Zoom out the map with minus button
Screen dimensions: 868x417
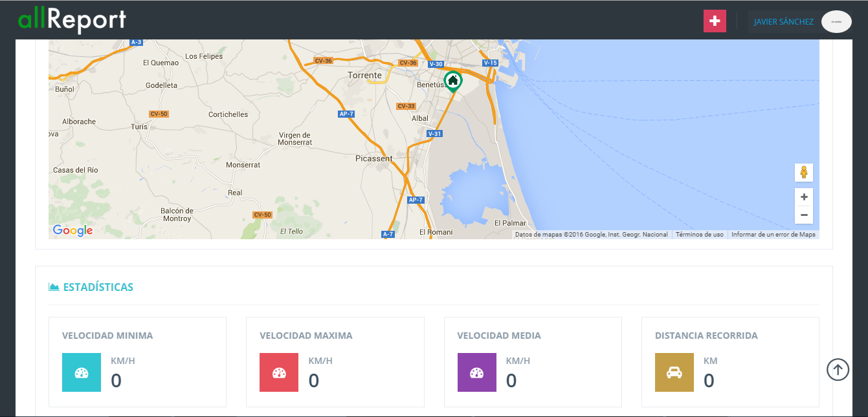tap(804, 215)
